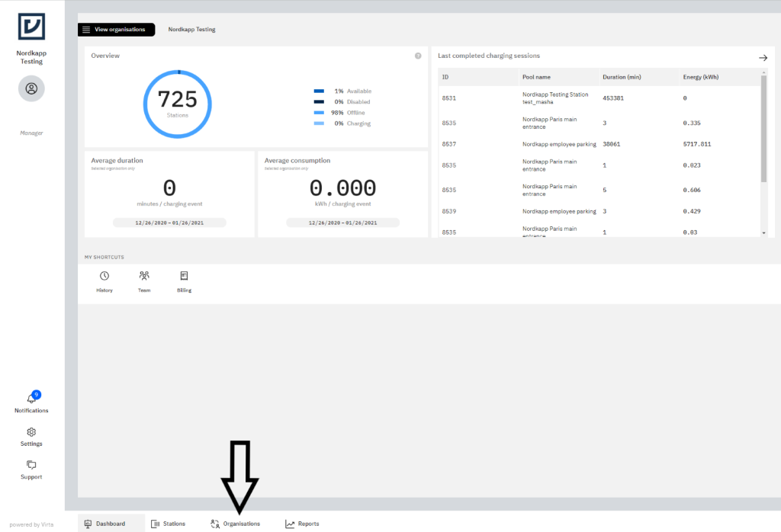The width and height of the screenshot is (781, 532).
Task: Open the user profile avatar
Action: coord(31,88)
